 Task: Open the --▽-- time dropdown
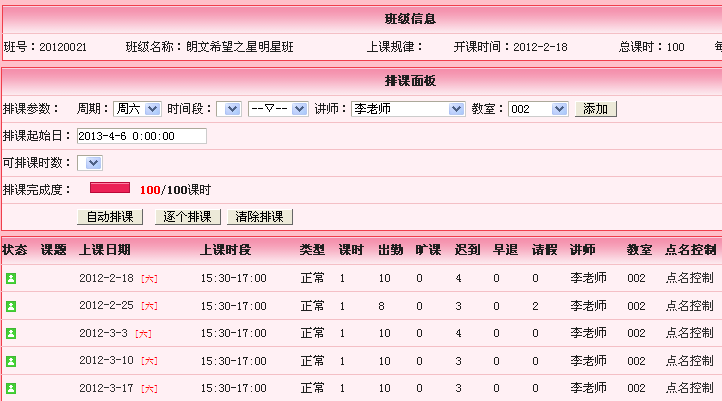(x=278, y=109)
